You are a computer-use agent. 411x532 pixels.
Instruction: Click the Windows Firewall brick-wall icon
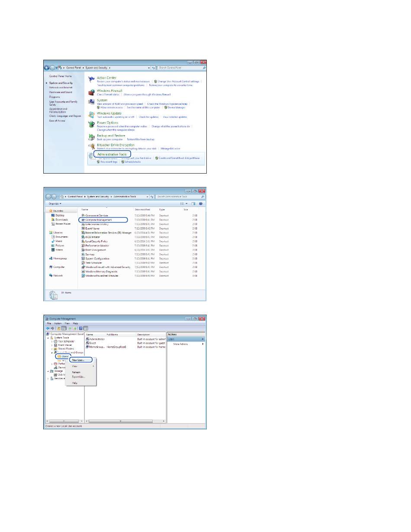pyautogui.click(x=91, y=93)
